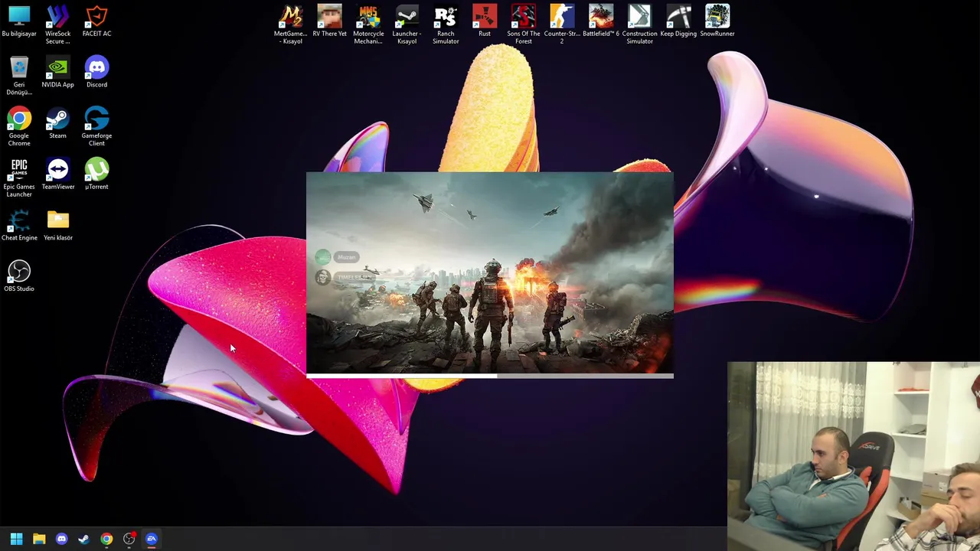Select the WireSock Secure desktop shortcut
Screen dimensions: 980x551
(x=57, y=24)
